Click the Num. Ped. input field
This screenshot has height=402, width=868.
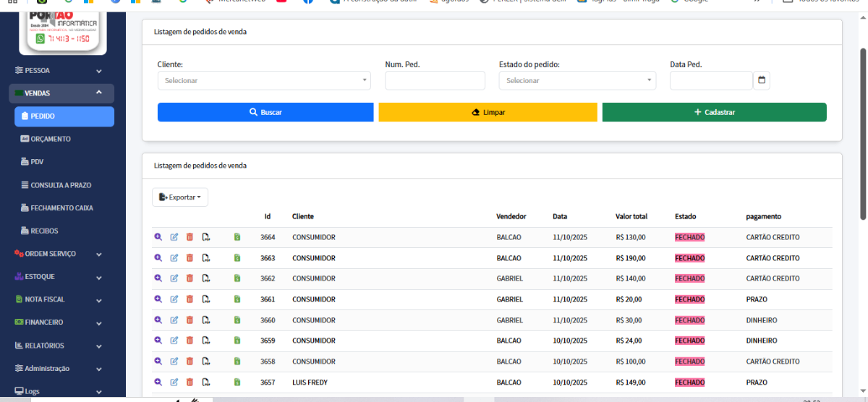click(435, 80)
